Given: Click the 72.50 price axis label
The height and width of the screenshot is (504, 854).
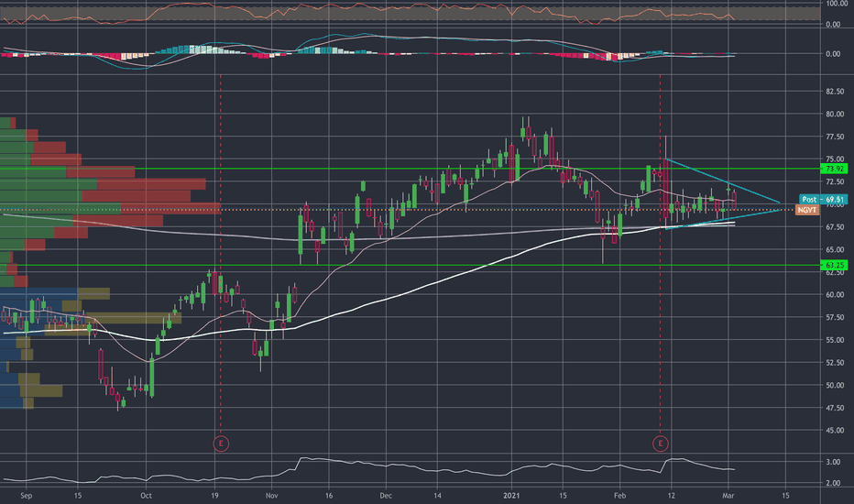Looking at the screenshot, I should tap(835, 182).
